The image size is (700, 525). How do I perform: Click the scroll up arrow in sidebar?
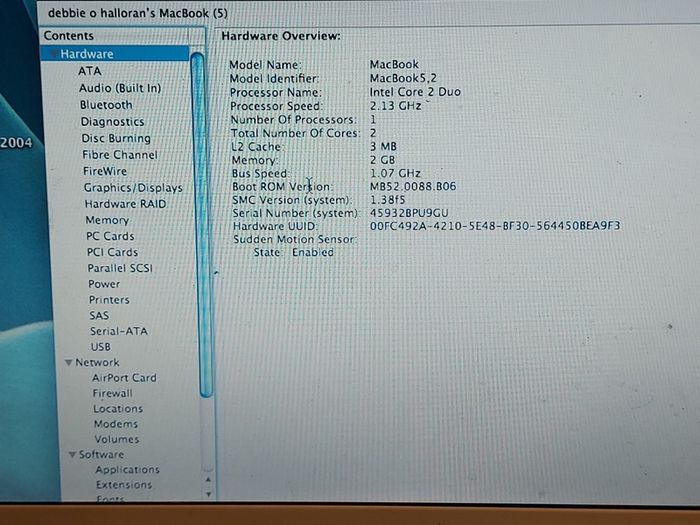[x=208, y=479]
